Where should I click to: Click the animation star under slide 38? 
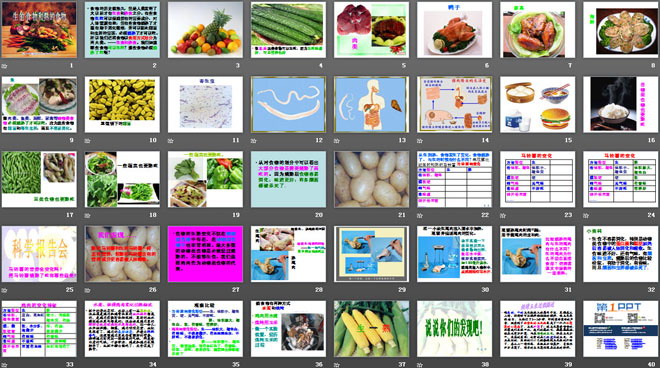click(420, 365)
